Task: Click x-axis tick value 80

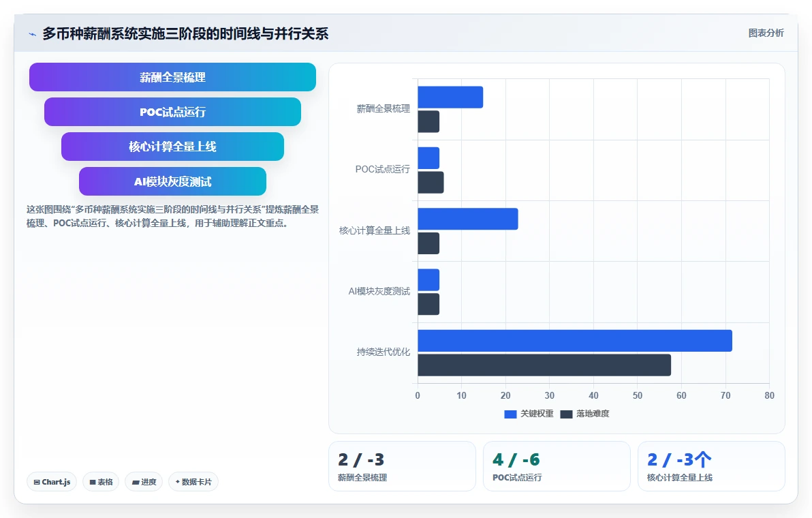Action: 769,396
